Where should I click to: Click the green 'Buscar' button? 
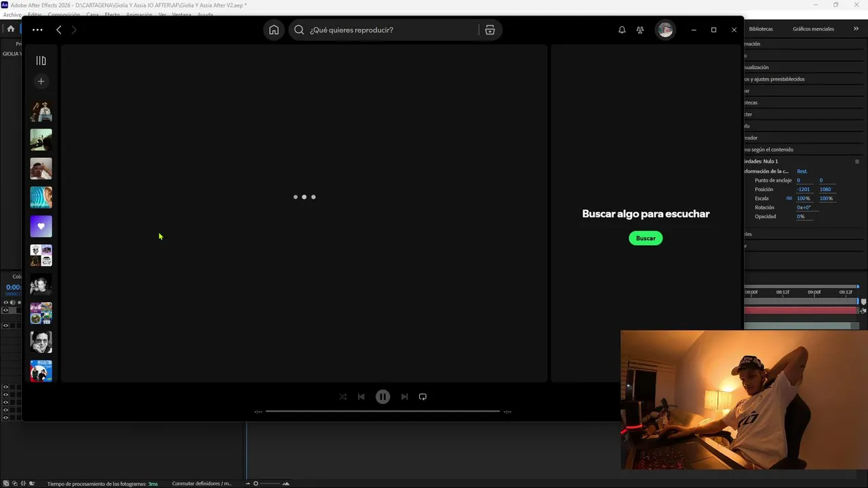pyautogui.click(x=646, y=238)
